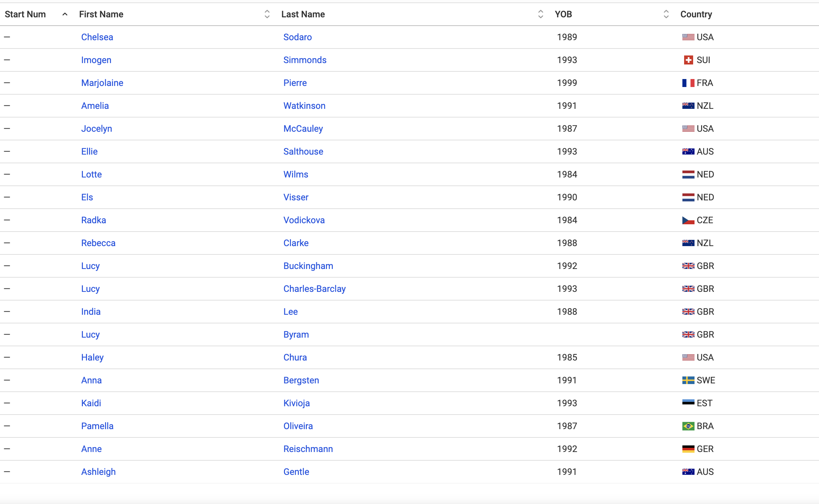The width and height of the screenshot is (819, 504).
Task: Follow the Charles-Barclay link
Action: [x=314, y=289]
